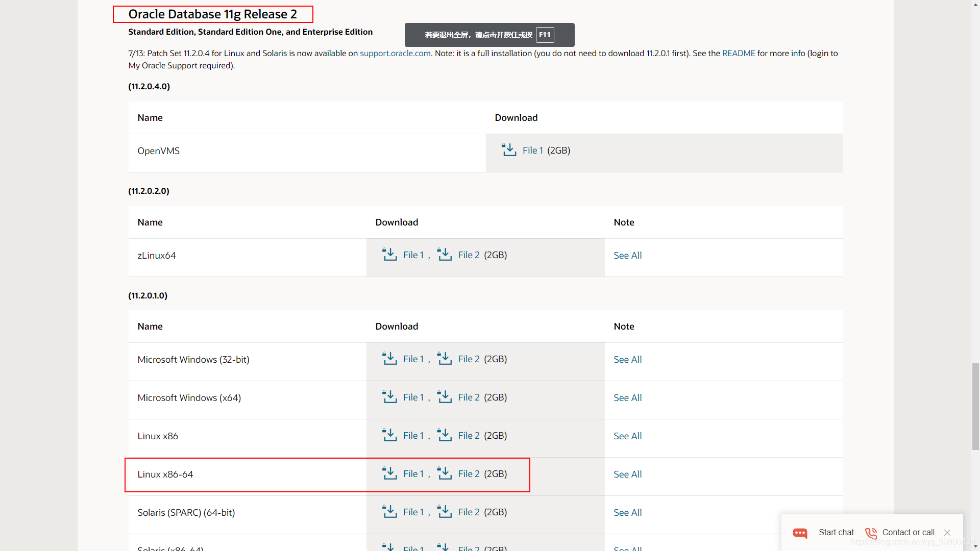Click Linux x86 File 2 download icon
This screenshot has height=551, width=980.
445,435
